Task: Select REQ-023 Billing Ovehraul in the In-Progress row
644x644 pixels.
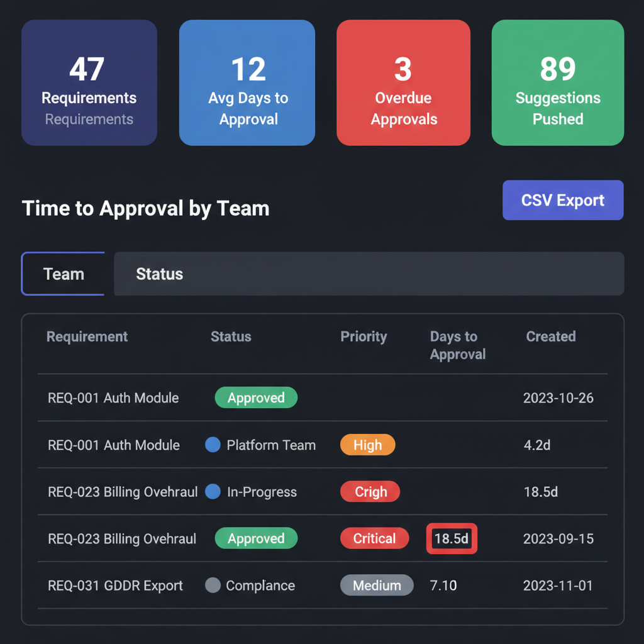Action: [123, 492]
